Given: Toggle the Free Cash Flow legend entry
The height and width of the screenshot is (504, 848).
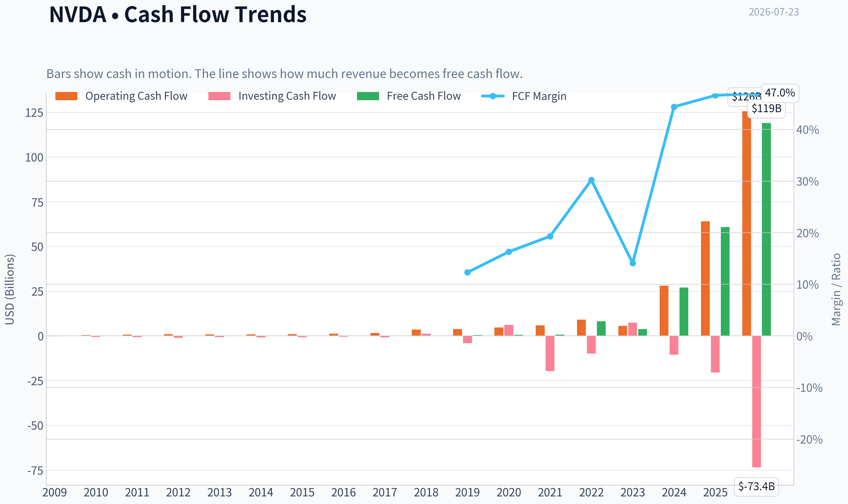Looking at the screenshot, I should (x=409, y=96).
